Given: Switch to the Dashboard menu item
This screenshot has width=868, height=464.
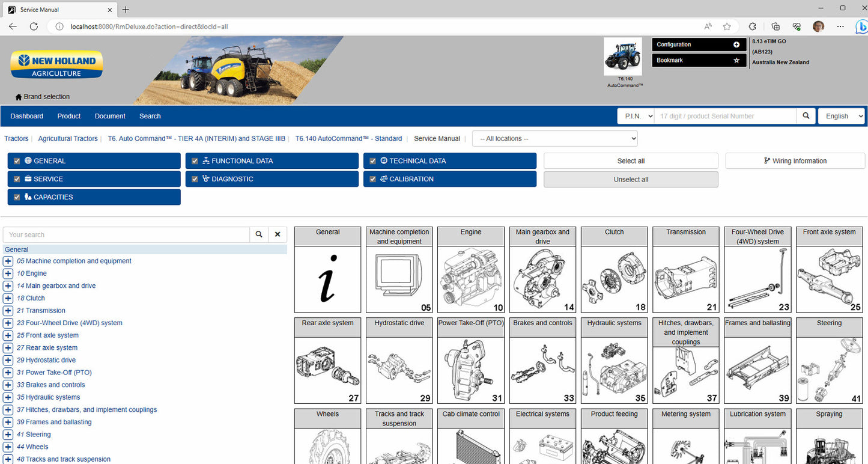Looking at the screenshot, I should [26, 115].
